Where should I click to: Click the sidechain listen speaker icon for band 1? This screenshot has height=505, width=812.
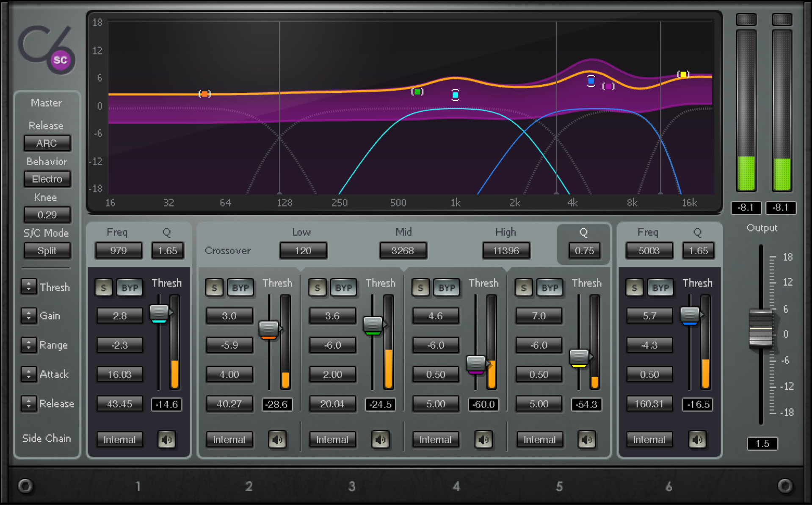[166, 439]
